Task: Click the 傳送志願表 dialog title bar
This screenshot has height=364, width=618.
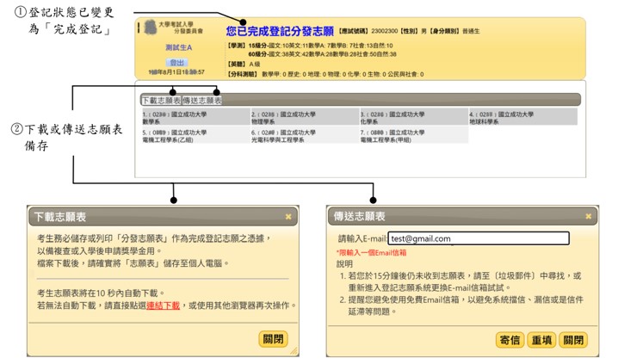Action: pyautogui.click(x=463, y=216)
